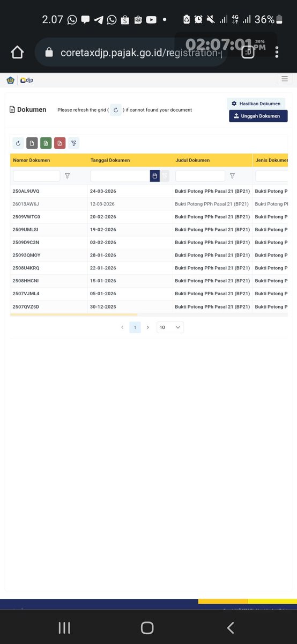This screenshot has height=644, width=297.
Task: Click Judul Dokumen cell in row 2507QVZ5D
Action: click(x=212, y=307)
